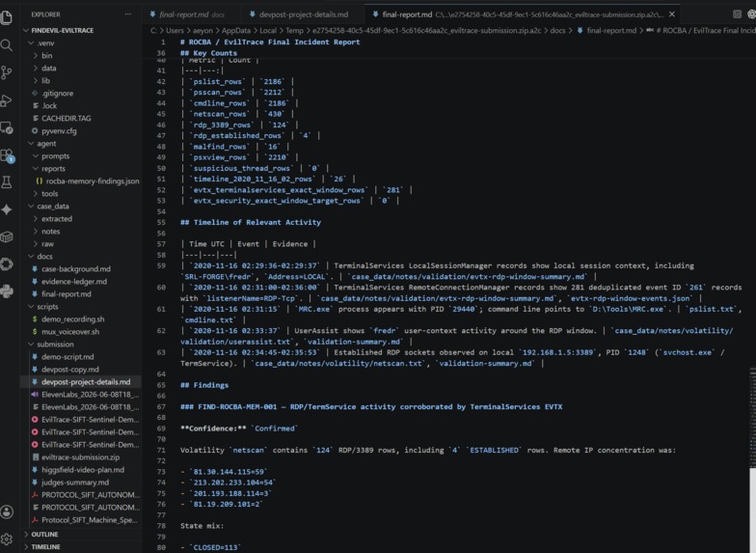Open the sparkle AI assistant icon
The image size is (756, 553).
point(7,209)
